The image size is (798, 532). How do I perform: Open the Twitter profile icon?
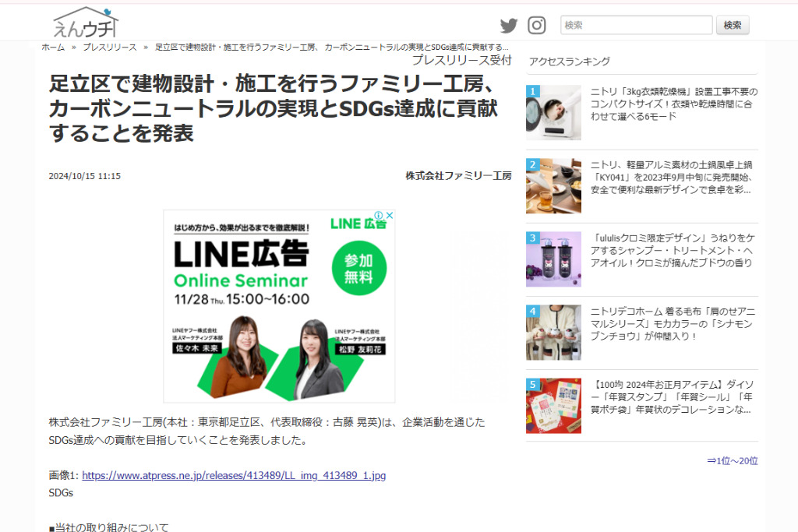[508, 26]
